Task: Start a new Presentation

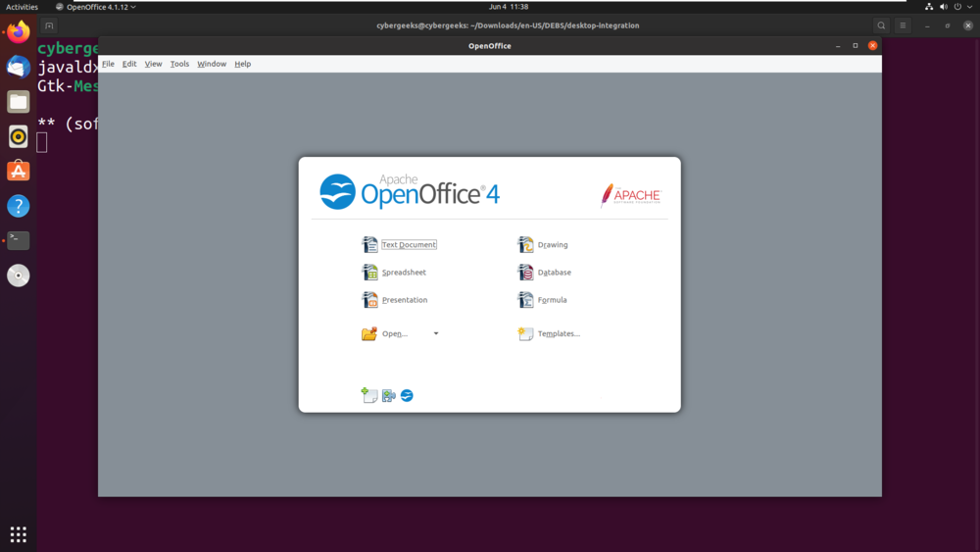Action: 405,299
